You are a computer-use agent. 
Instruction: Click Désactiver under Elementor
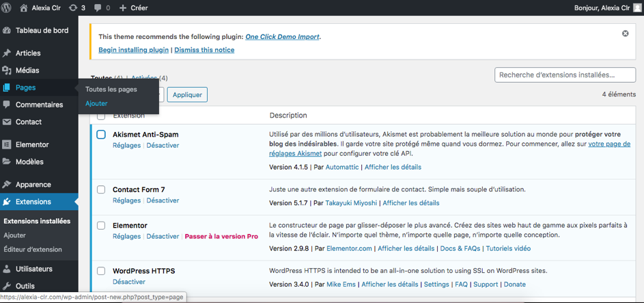tap(163, 237)
